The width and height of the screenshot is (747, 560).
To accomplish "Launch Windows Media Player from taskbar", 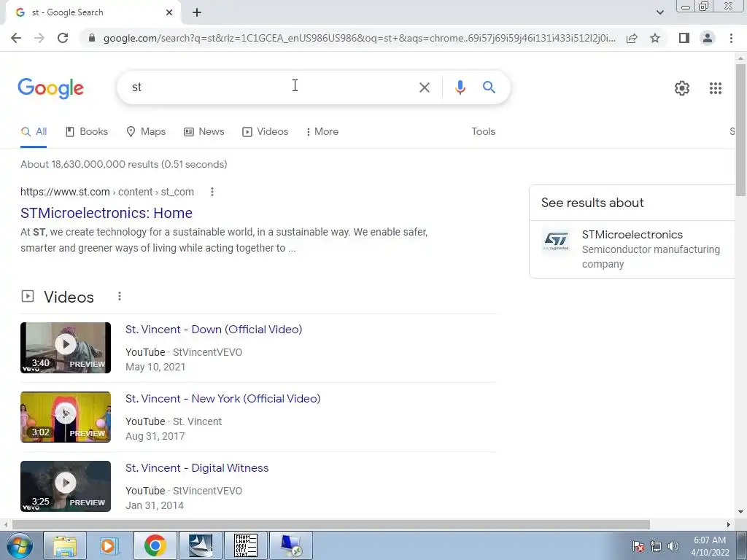I will (109, 545).
